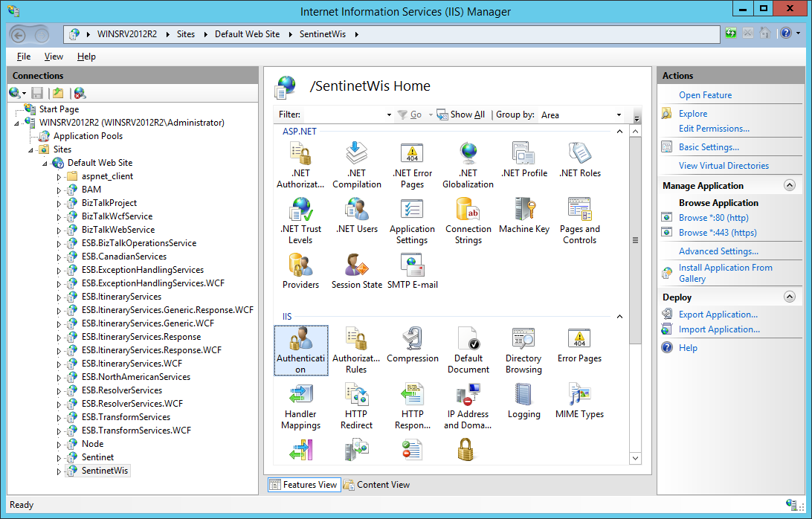Open .NET Globalization feature
This screenshot has width=812, height=519.
468,165
